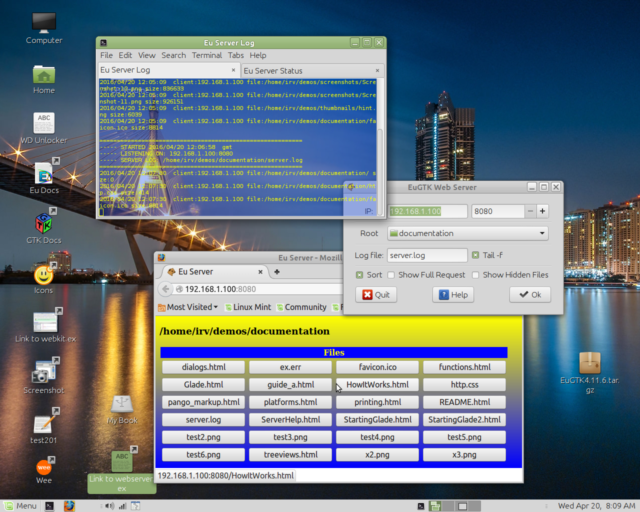Open the Most Visited bookmarks dropdown
Viewport: 640px width, 512px height.
[189, 307]
